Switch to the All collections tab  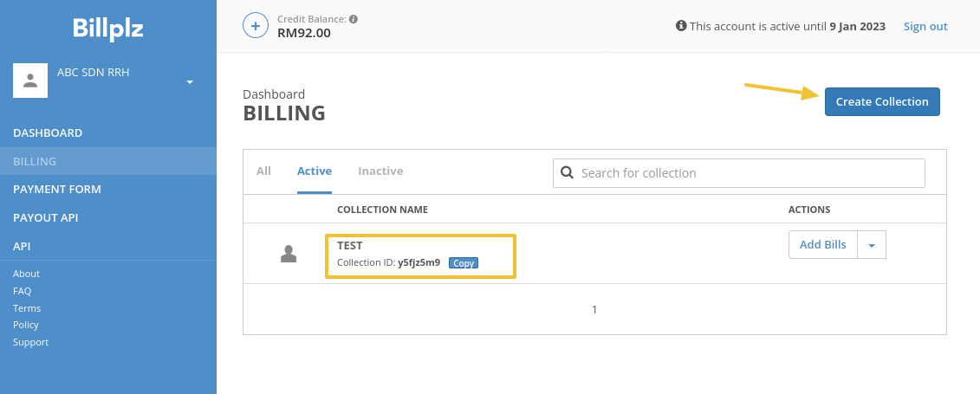(x=263, y=171)
